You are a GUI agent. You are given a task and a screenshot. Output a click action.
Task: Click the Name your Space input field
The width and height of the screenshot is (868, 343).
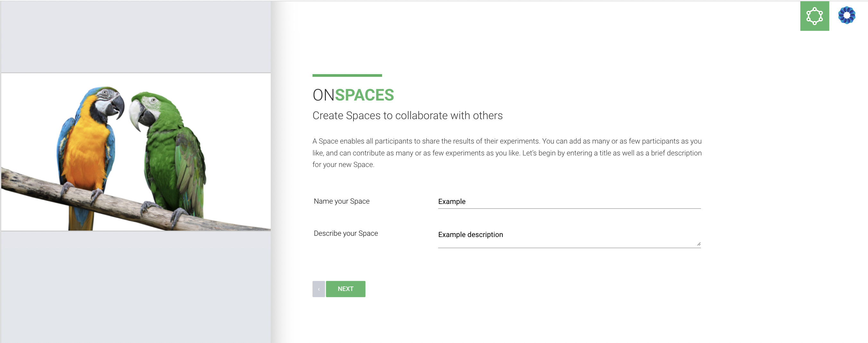click(569, 202)
